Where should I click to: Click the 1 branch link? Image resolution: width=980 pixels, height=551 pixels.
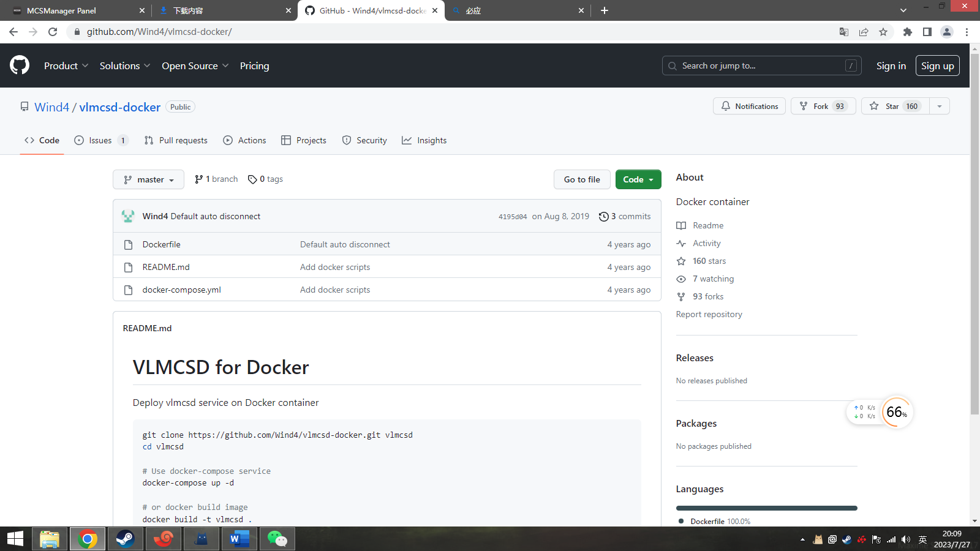click(216, 179)
